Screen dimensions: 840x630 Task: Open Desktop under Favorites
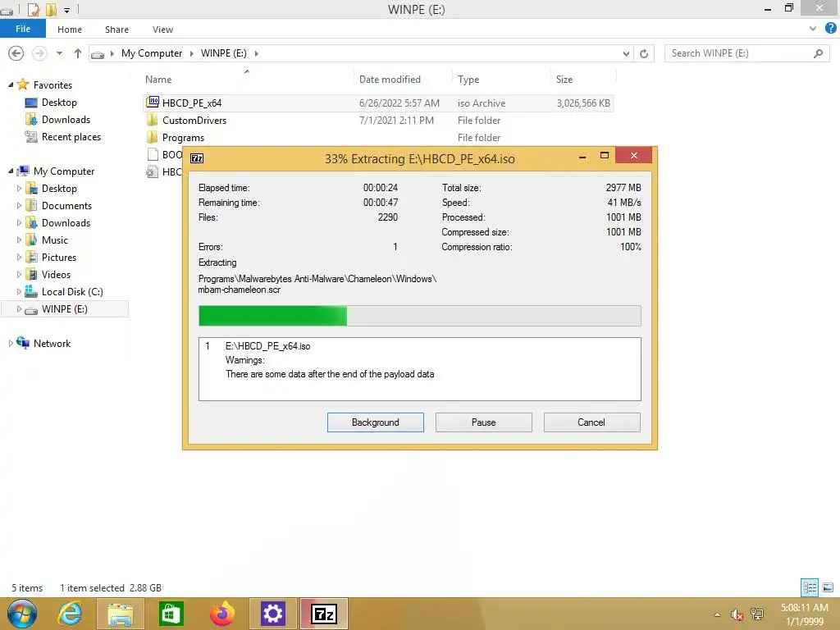tap(59, 103)
